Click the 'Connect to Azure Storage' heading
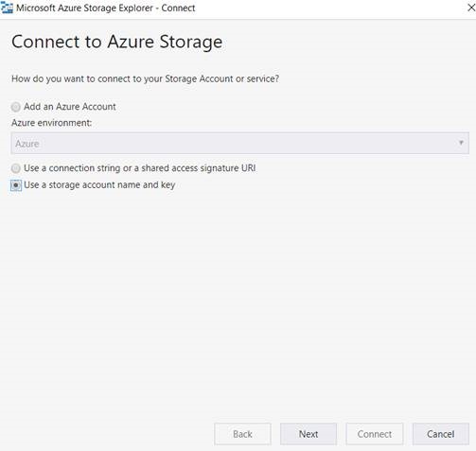 [117, 42]
